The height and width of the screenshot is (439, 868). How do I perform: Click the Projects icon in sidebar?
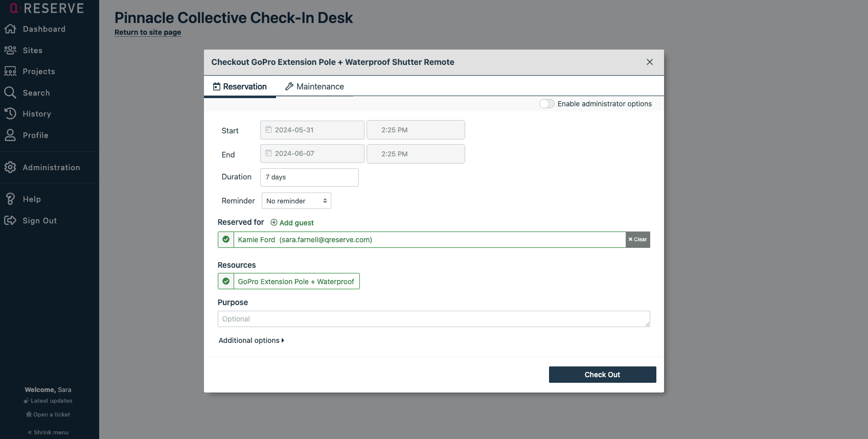click(x=10, y=72)
